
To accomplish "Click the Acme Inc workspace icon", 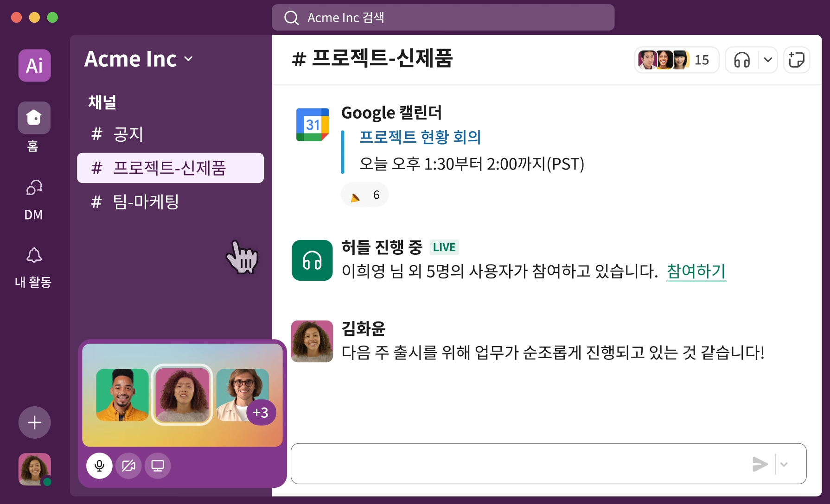I will pos(34,65).
